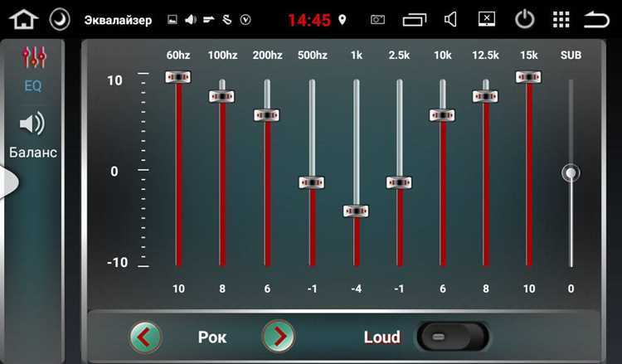The height and width of the screenshot is (364, 622).
Task: Switch to the EQ tab
Action: 33,70
